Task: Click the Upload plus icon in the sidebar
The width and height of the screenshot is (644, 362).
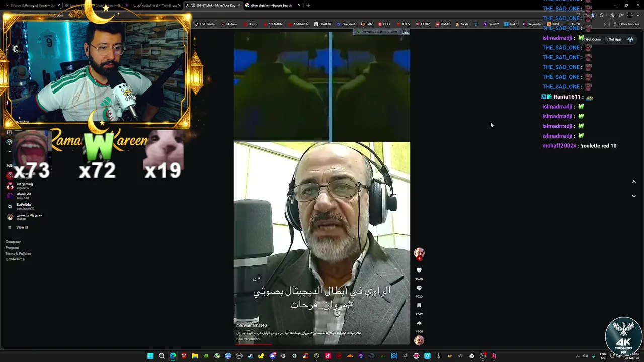Action: click(9, 132)
